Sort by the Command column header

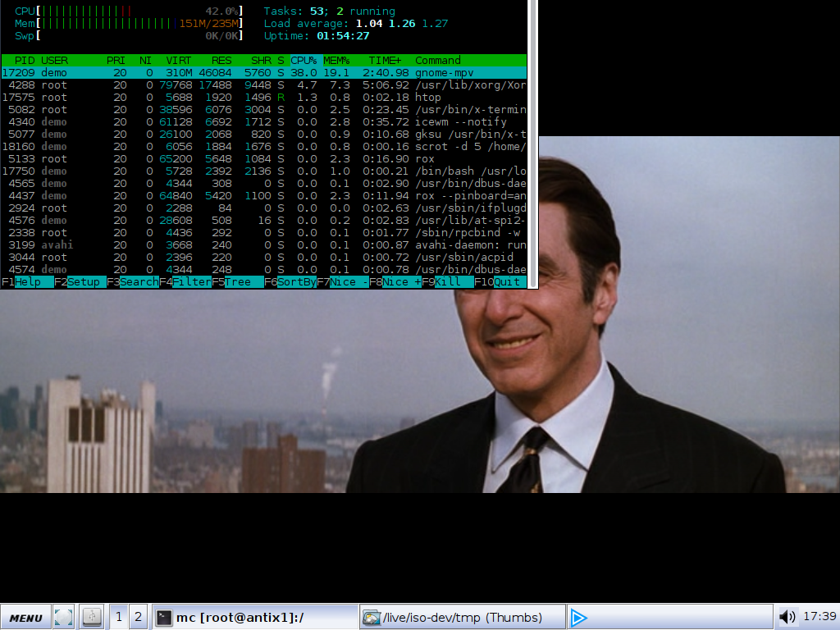coord(438,61)
